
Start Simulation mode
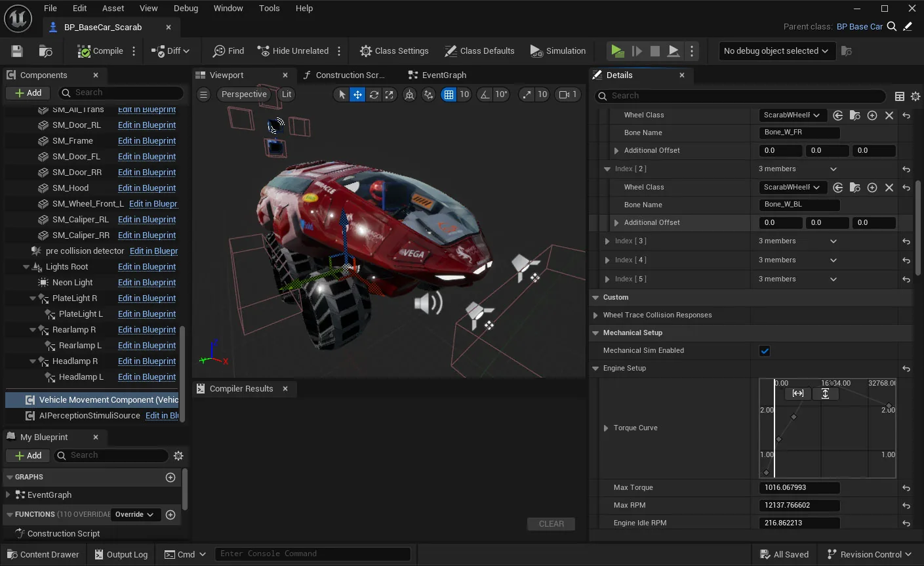(557, 51)
